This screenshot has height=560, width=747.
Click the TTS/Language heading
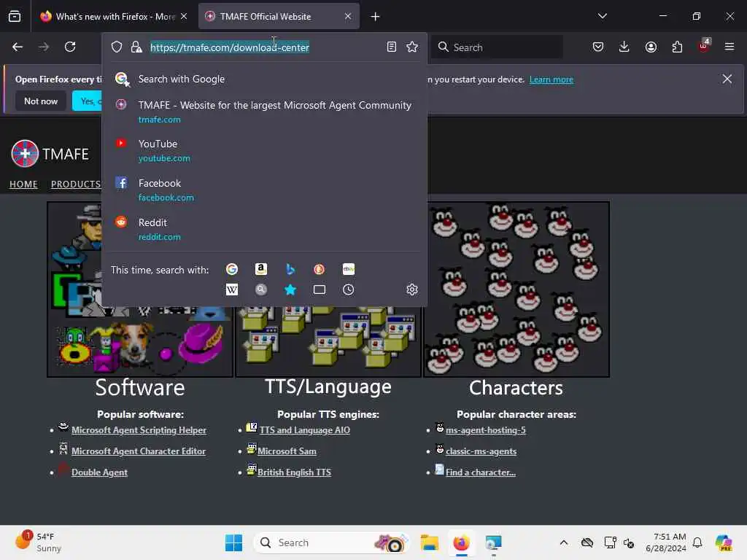[x=328, y=386]
